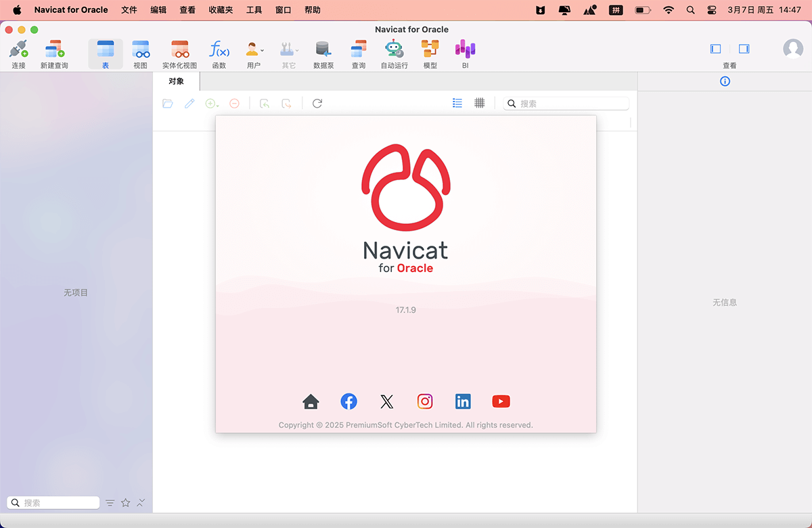Image resolution: width=812 pixels, height=528 pixels.
Task: Show 函数 functions list
Action: click(x=219, y=54)
